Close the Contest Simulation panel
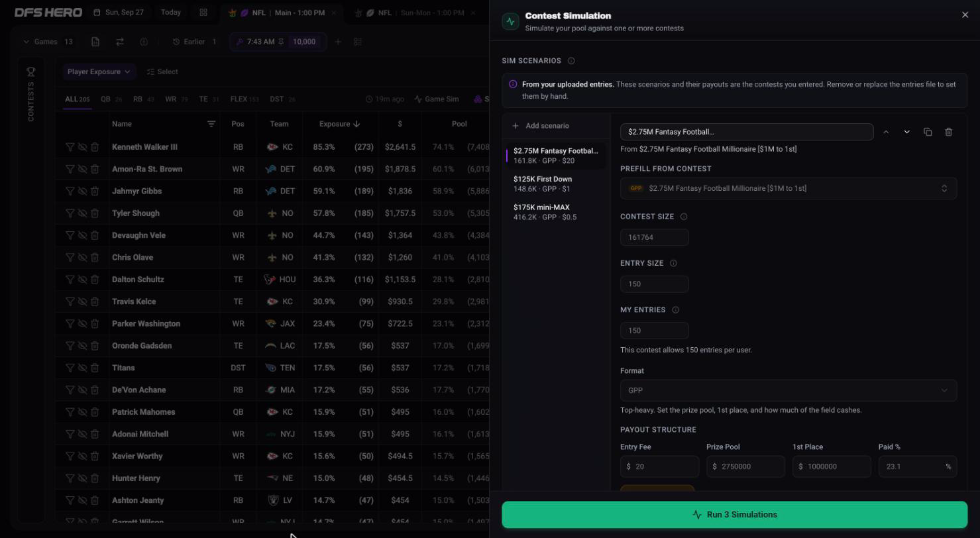The image size is (980, 538). (x=965, y=15)
